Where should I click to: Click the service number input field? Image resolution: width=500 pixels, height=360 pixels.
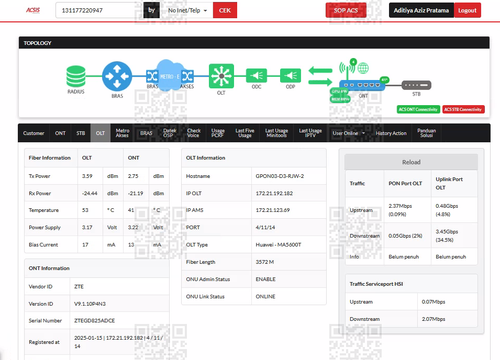point(99,10)
